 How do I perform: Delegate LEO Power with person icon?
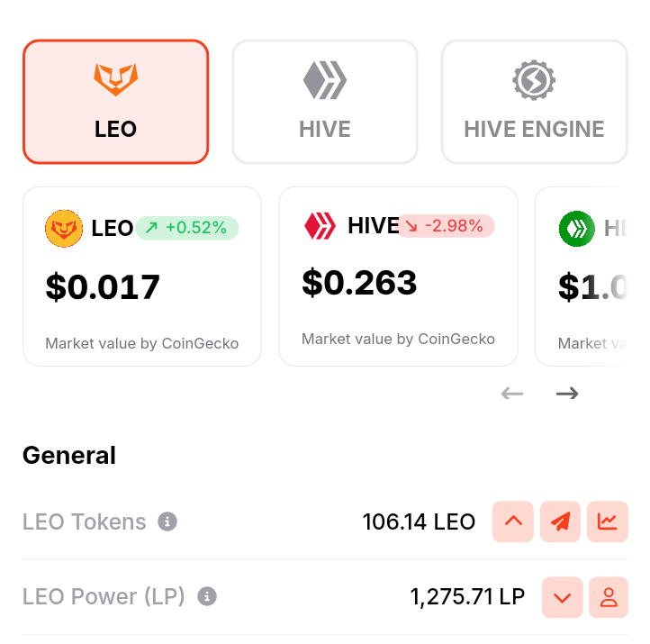point(609,597)
